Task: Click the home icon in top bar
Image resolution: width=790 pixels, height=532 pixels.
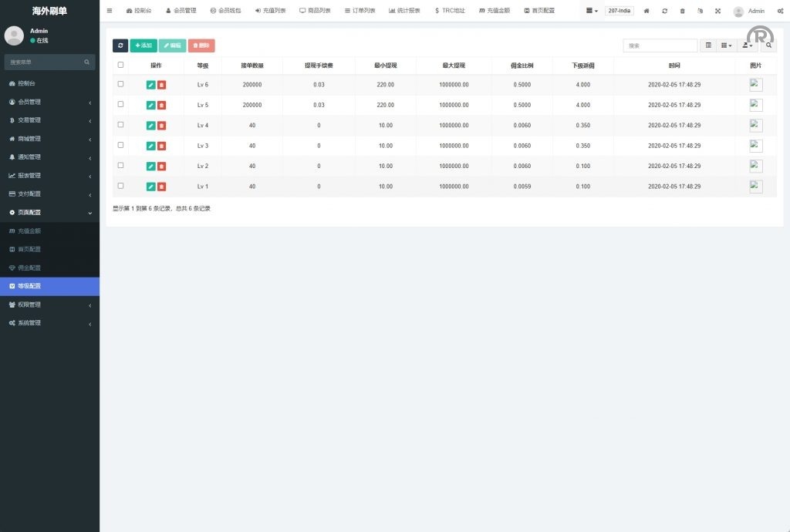Action: click(647, 11)
